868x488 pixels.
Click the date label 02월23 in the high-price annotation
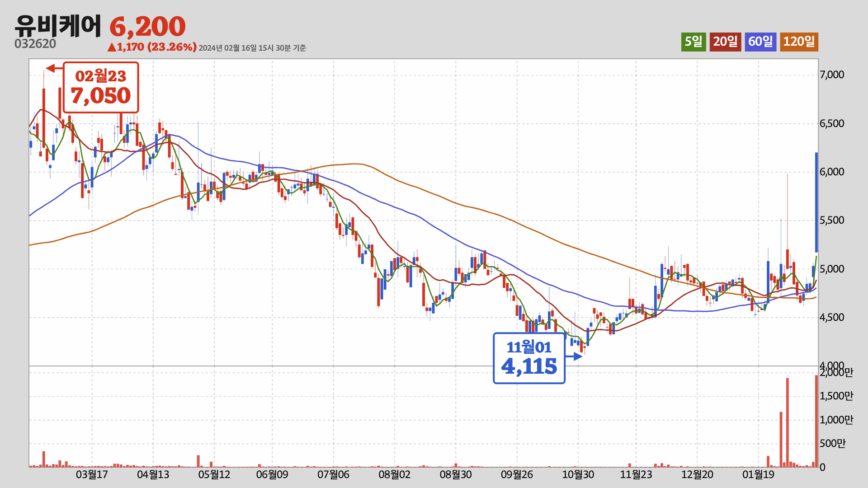[100, 76]
